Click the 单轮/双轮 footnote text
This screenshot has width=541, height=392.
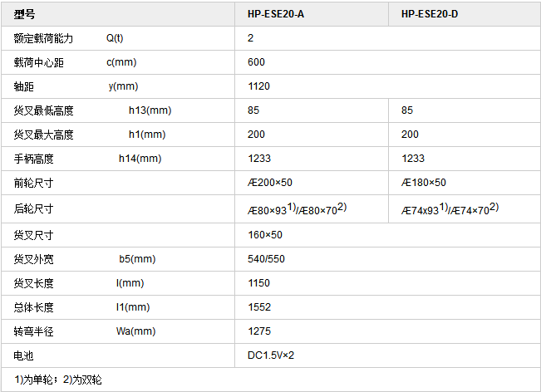[57, 380]
